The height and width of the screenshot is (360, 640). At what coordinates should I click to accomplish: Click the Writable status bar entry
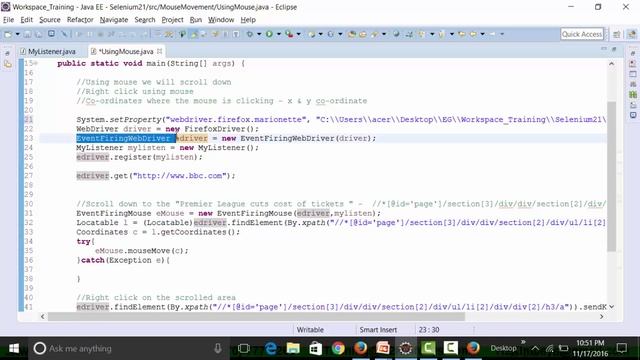coord(310,329)
